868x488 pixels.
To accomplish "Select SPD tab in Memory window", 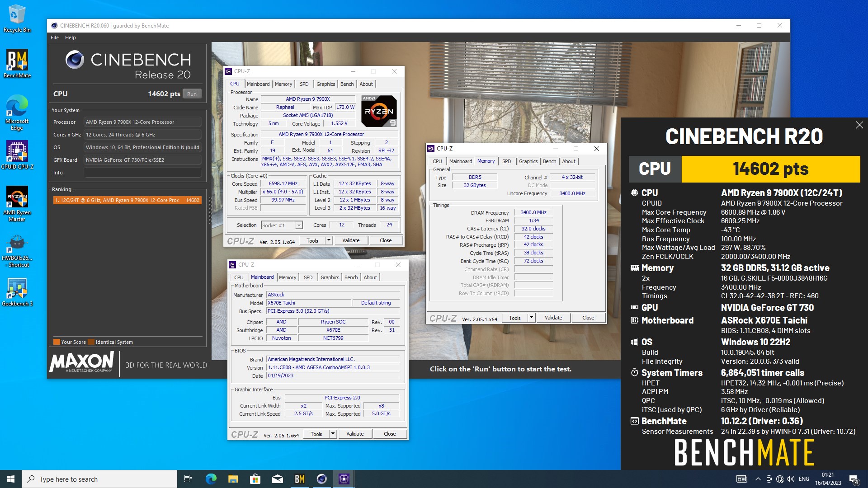I will click(x=507, y=161).
